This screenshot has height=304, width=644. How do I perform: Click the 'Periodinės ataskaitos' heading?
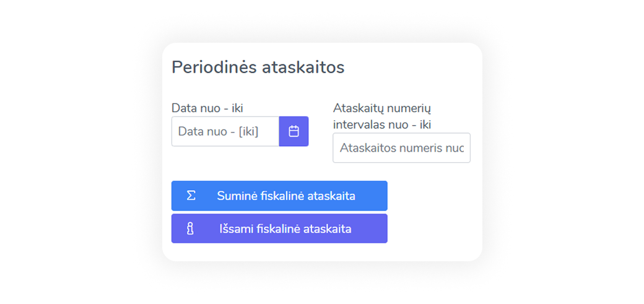coord(258,67)
